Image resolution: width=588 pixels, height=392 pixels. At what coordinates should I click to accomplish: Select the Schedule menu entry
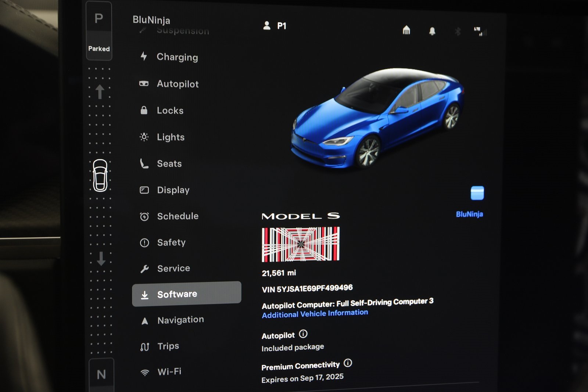(x=178, y=216)
